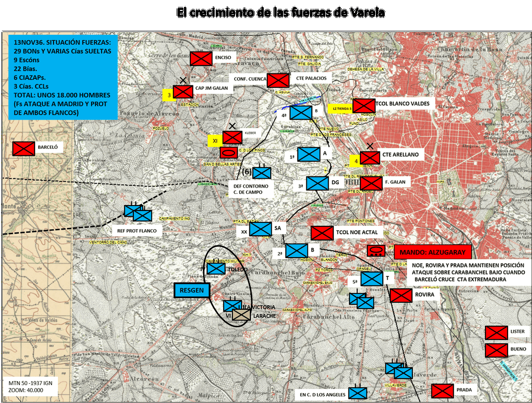The height and width of the screenshot is (403, 532).
Task: Click the text "TOTAL: UNOS 18.000 HOMBRES"
Action: [62, 95]
